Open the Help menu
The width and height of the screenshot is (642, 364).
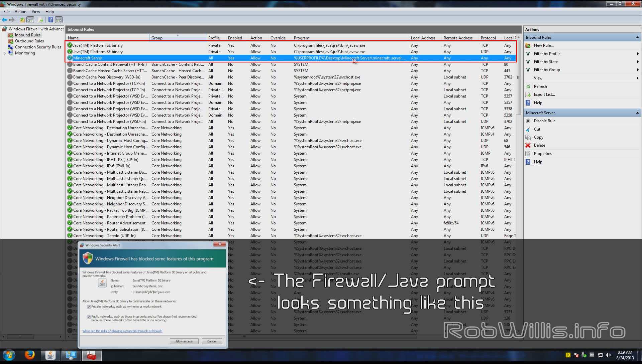click(49, 12)
